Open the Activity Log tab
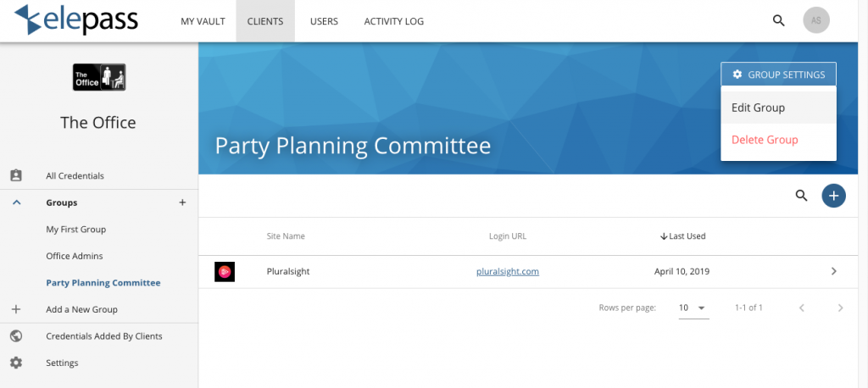The width and height of the screenshot is (868, 388). [393, 21]
